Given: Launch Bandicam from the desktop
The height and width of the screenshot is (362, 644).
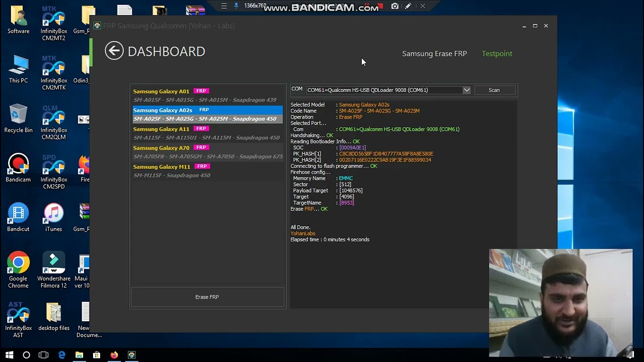Looking at the screenshot, I should pos(18,168).
